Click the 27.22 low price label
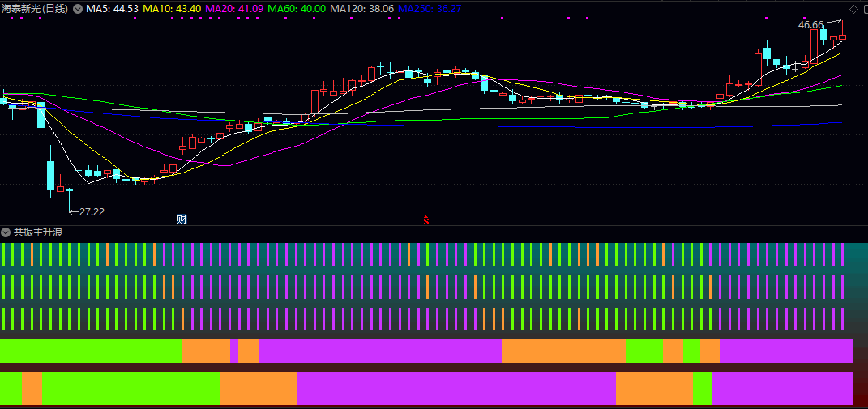 (92, 211)
